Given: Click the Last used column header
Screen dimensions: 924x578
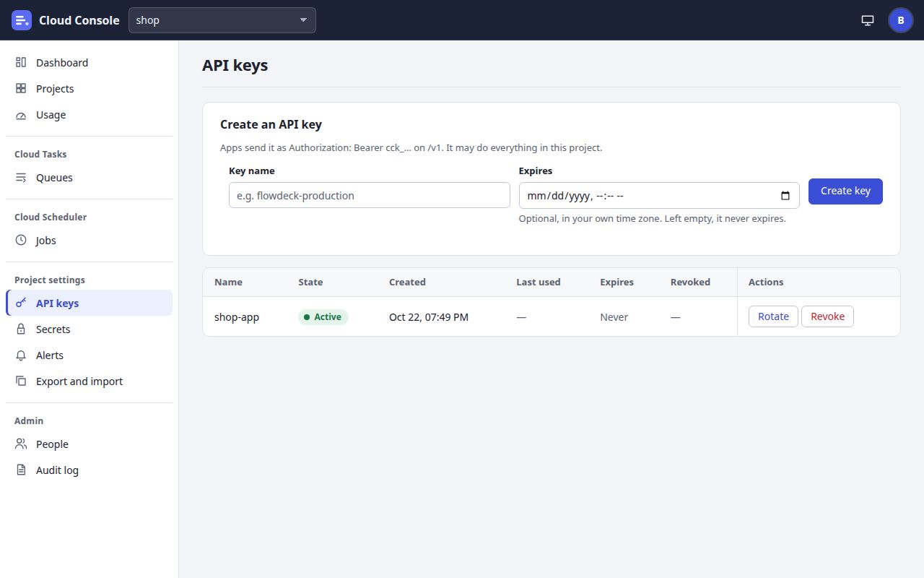Looking at the screenshot, I should pyautogui.click(x=539, y=282).
